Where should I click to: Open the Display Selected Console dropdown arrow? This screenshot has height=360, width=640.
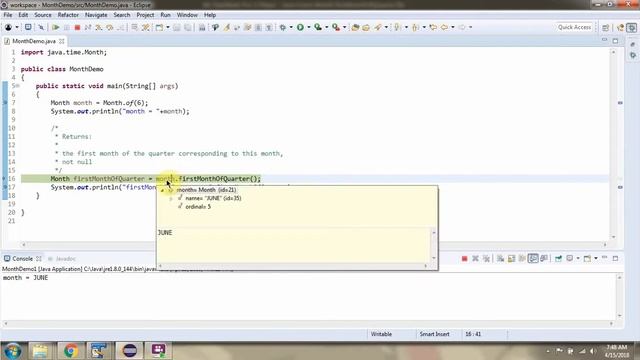pyautogui.click(x=578, y=258)
